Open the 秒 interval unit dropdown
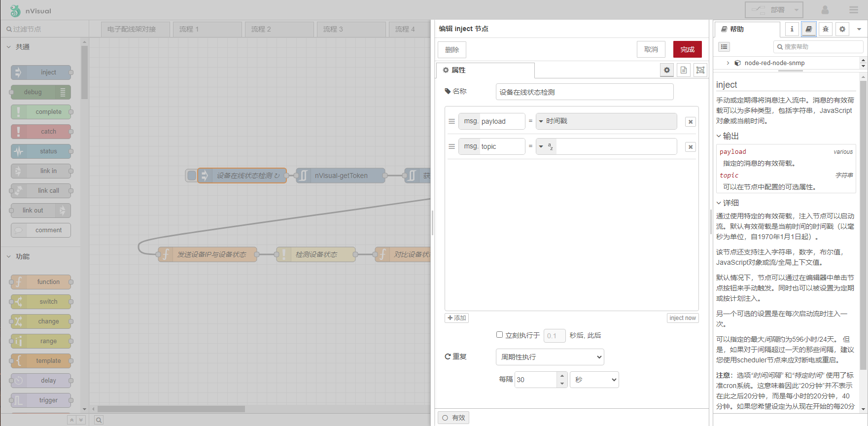 tap(594, 380)
